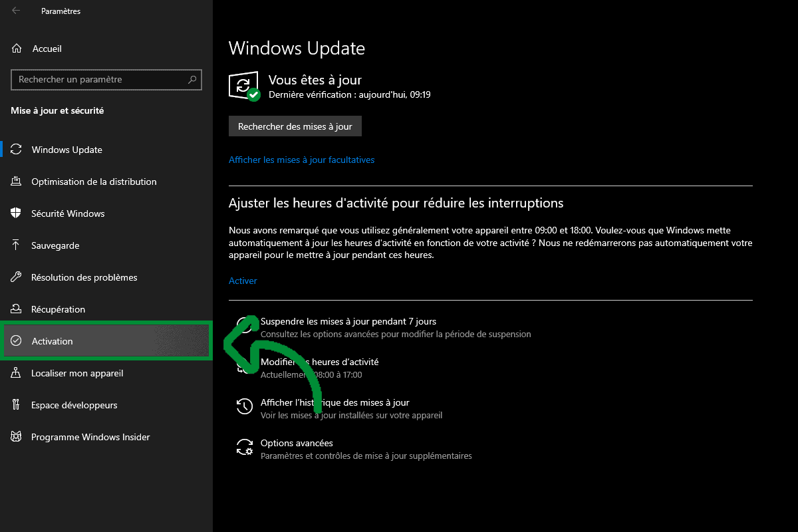
Task: Click the magnifier icon in the search box
Action: click(192, 80)
